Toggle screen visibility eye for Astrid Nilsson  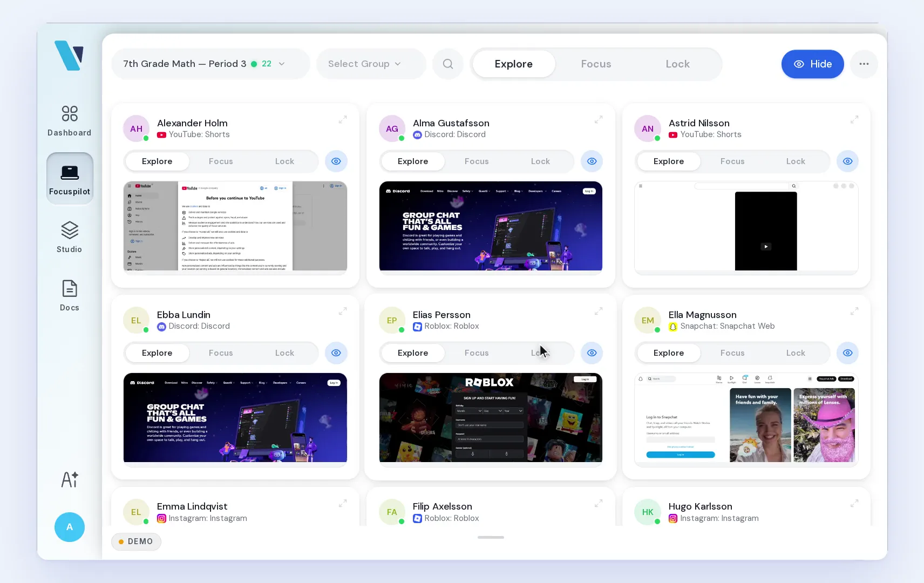click(x=848, y=161)
